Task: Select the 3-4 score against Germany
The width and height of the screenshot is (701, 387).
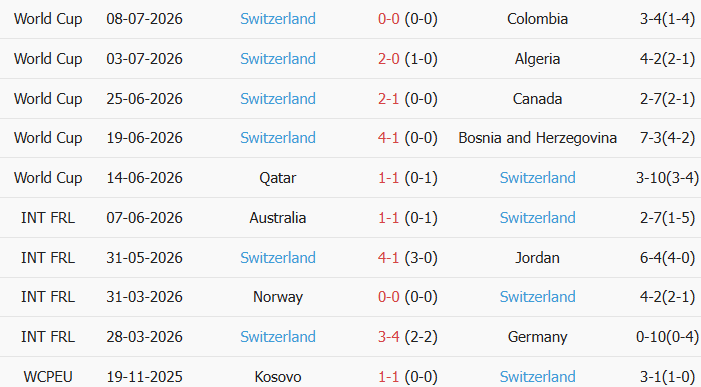Action: [389, 337]
